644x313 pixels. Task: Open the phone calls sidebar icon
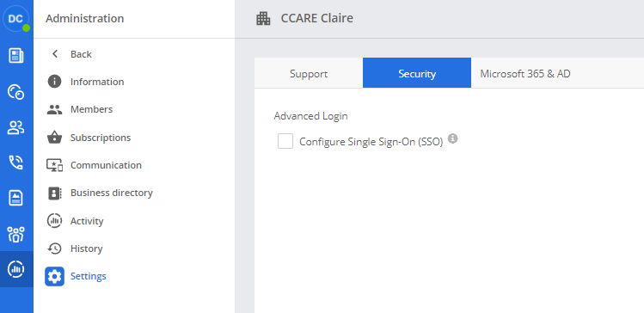[x=16, y=163]
